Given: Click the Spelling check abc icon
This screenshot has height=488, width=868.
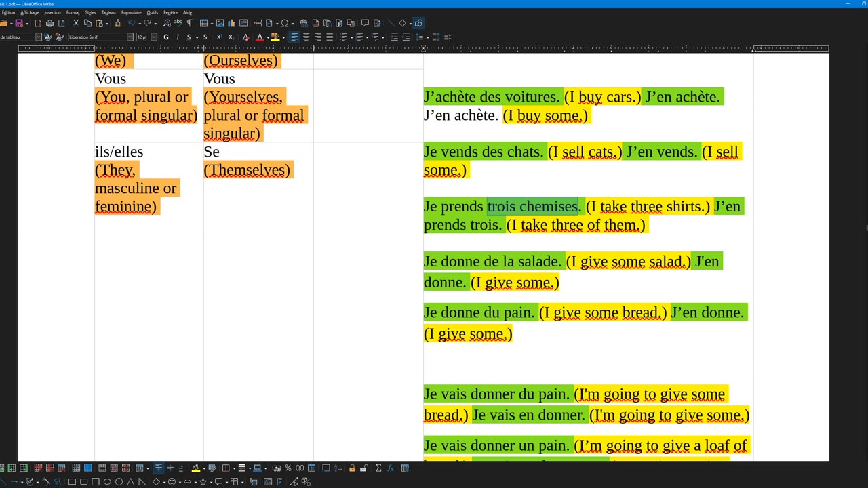Looking at the screenshot, I should (x=178, y=23).
